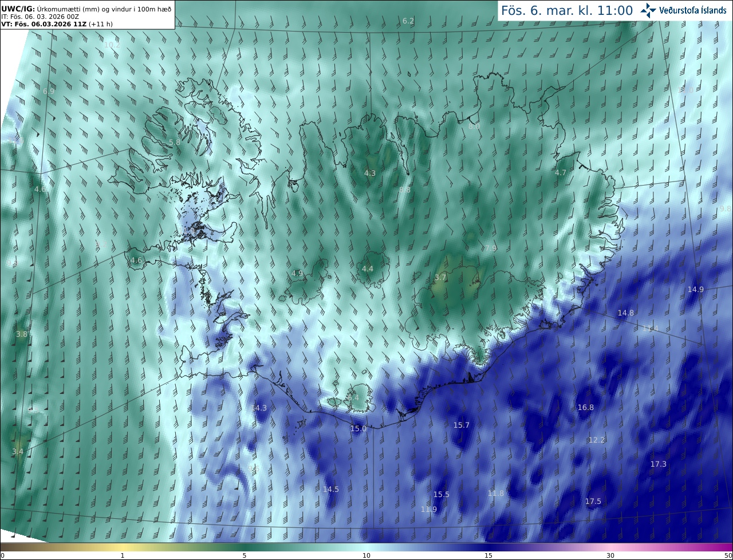733x560 pixels.
Task: Click the 4.7 value in northeast Iceland
Action: point(561,172)
